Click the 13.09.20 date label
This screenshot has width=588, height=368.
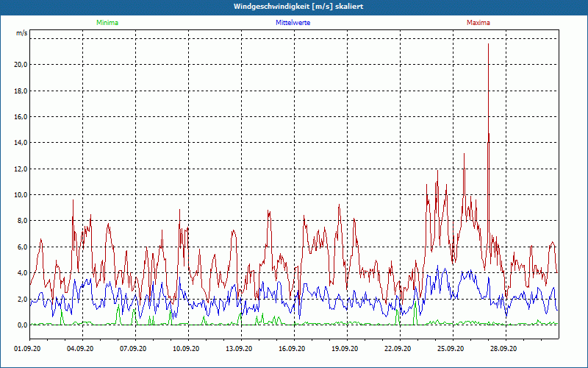[x=239, y=349]
